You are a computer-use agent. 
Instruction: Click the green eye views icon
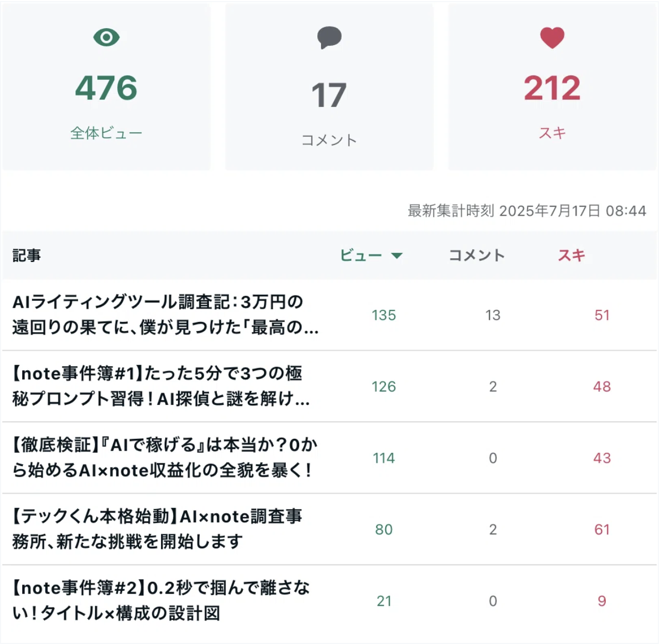tap(106, 37)
